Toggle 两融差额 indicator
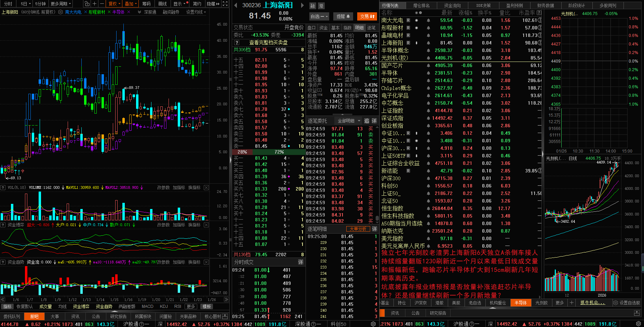Image resolution: width=644 pixels, height=327 pixels. click(x=127, y=306)
